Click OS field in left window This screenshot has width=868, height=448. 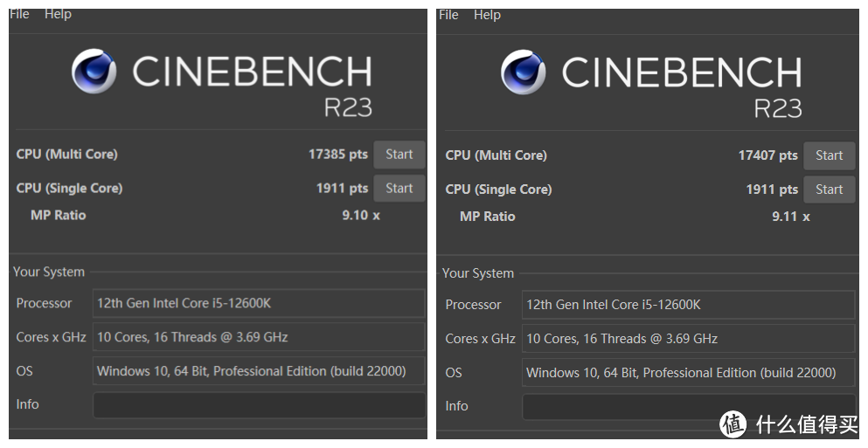tap(259, 371)
